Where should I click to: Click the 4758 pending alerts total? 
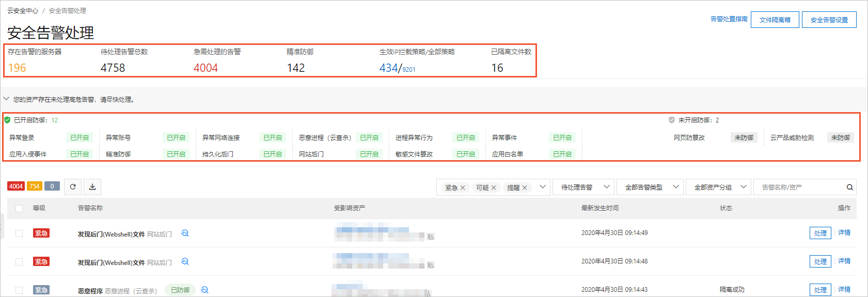(x=113, y=68)
